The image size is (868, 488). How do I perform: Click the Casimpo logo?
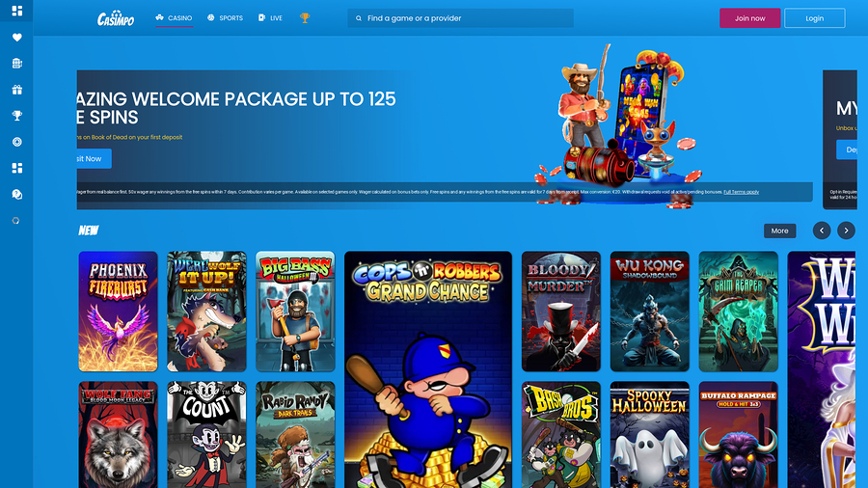[x=116, y=18]
